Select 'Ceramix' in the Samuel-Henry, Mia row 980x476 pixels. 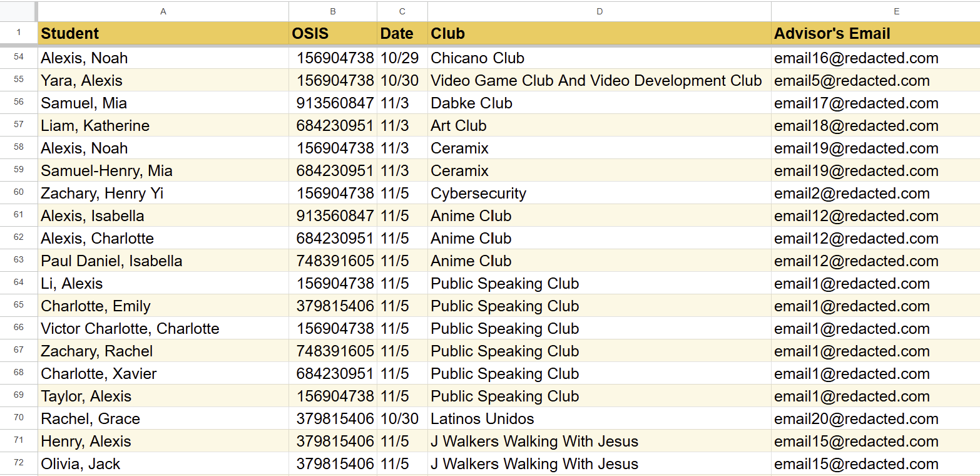pos(600,170)
